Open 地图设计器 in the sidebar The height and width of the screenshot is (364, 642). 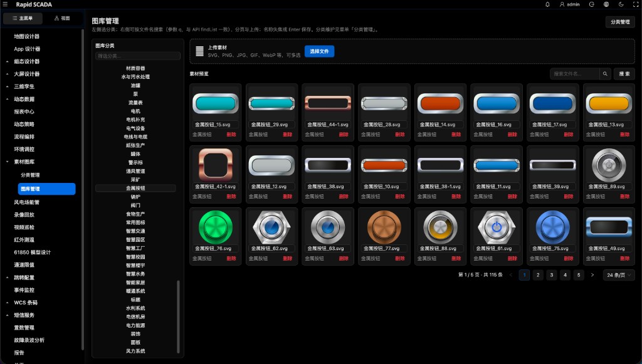(x=26, y=36)
